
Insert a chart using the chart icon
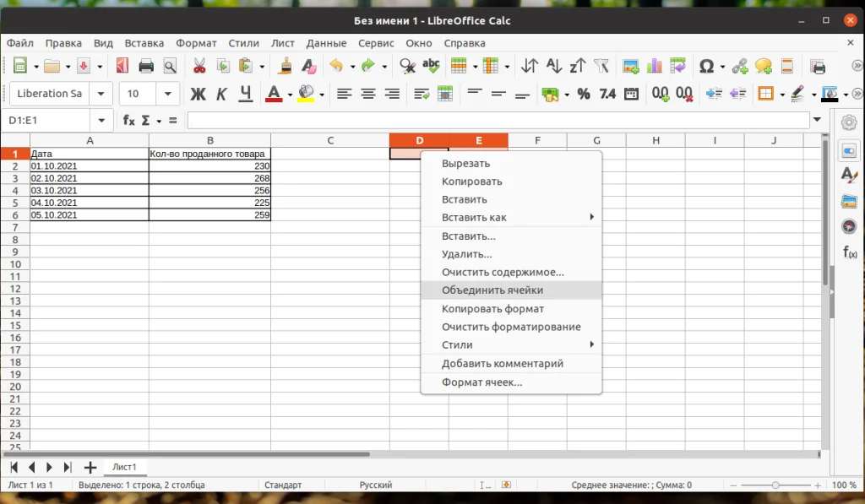(653, 65)
